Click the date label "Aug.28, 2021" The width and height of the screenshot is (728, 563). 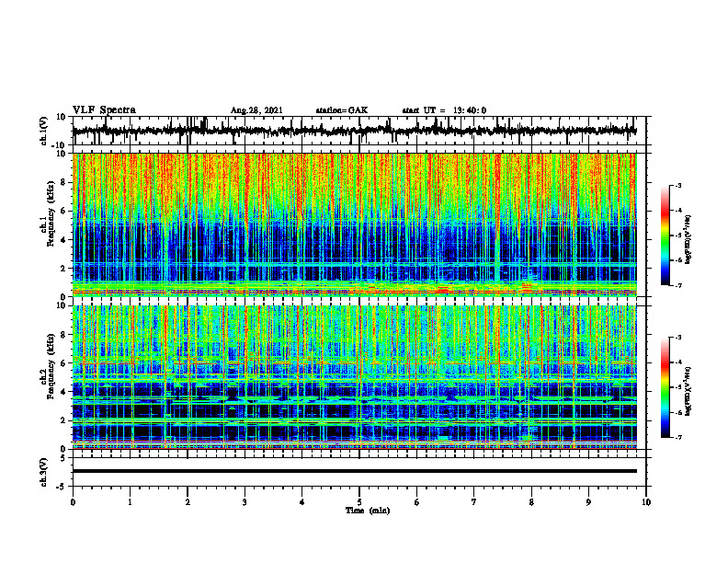(x=256, y=110)
